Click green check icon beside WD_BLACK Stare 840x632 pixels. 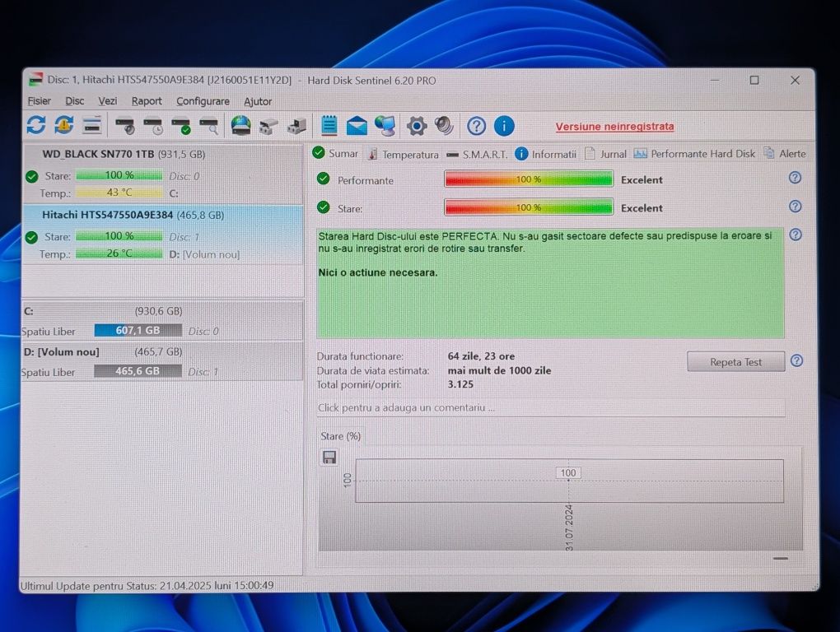click(31, 176)
